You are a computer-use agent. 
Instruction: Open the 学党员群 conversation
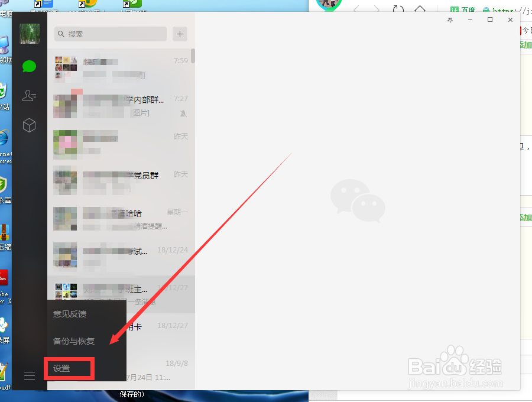[121, 181]
